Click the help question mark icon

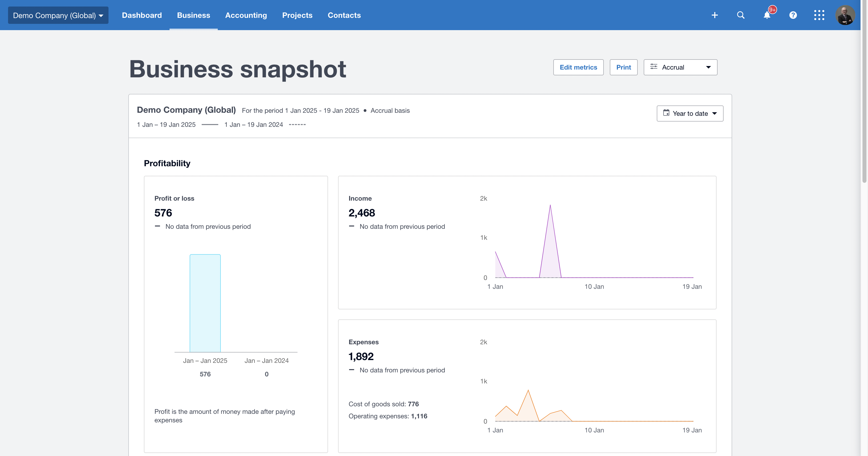(x=793, y=15)
